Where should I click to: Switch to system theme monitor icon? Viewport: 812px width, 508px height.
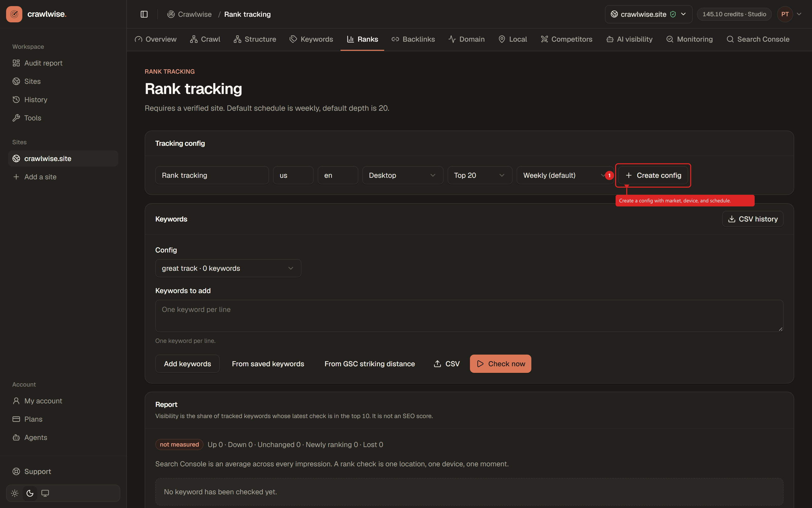point(45,493)
